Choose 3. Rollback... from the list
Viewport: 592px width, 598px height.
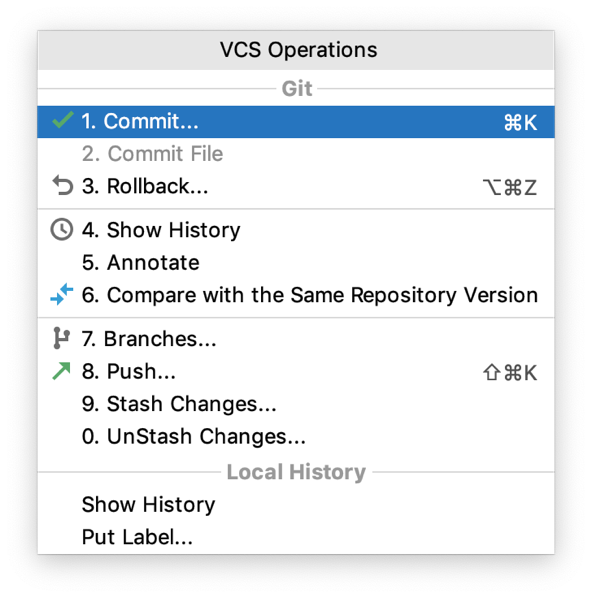296,186
